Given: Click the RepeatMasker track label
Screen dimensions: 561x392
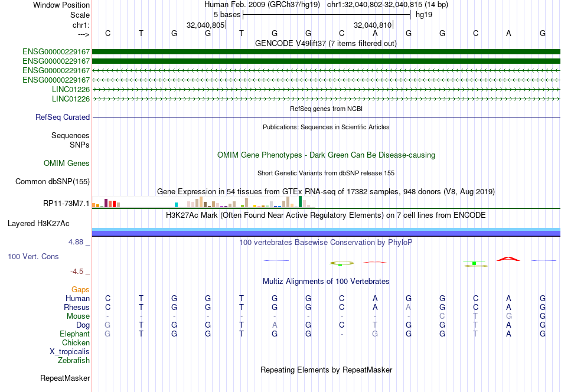Looking at the screenshot, I should pos(65,378).
